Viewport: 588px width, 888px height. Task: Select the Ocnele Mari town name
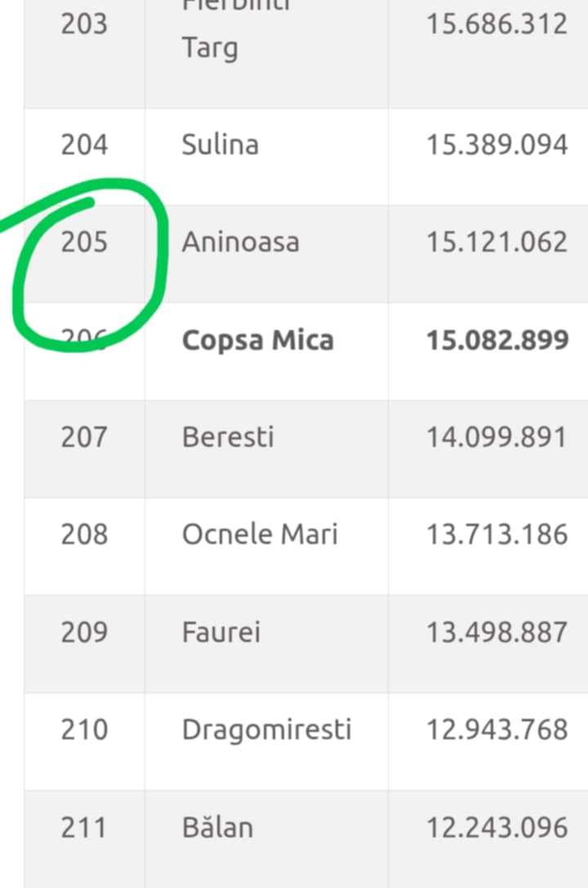pos(260,534)
